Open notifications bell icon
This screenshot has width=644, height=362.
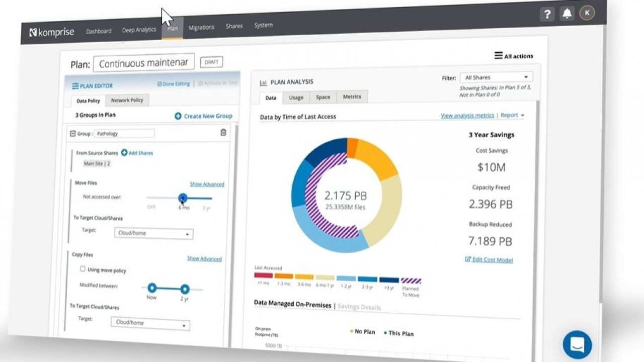click(x=567, y=14)
